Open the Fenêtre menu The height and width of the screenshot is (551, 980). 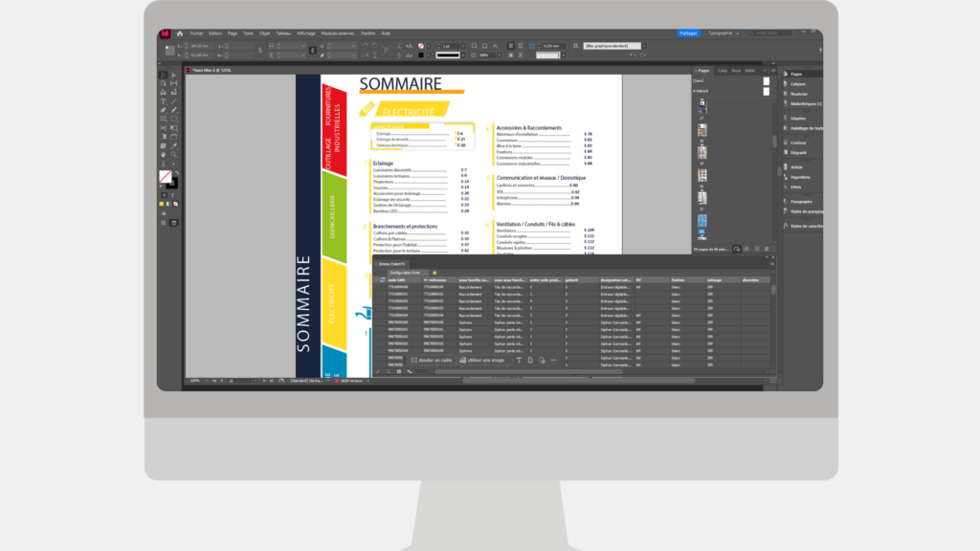[368, 33]
